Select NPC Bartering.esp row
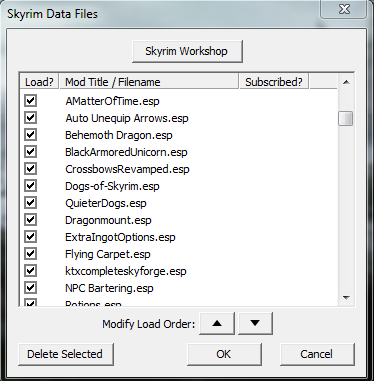The height and width of the screenshot is (381, 374). [x=109, y=288]
